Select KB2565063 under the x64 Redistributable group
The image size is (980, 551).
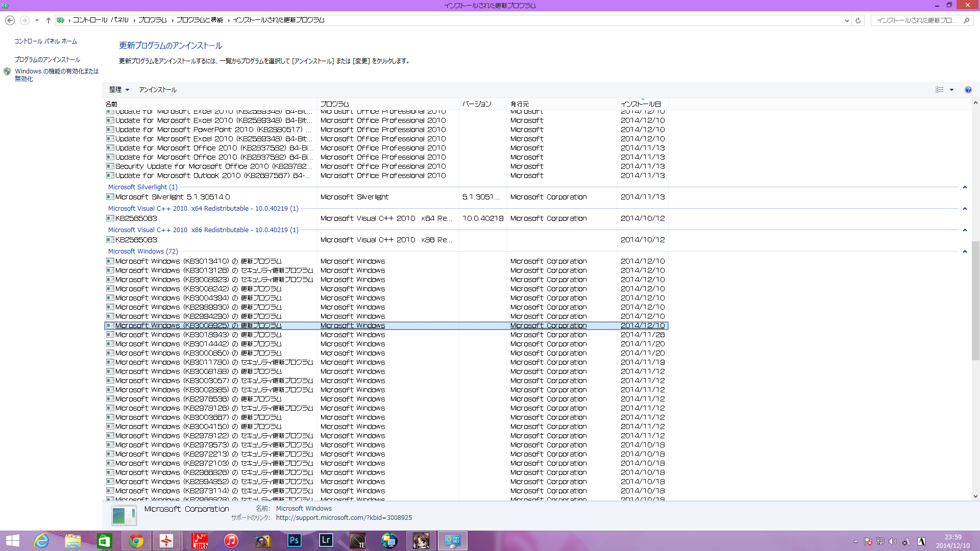tap(386, 218)
